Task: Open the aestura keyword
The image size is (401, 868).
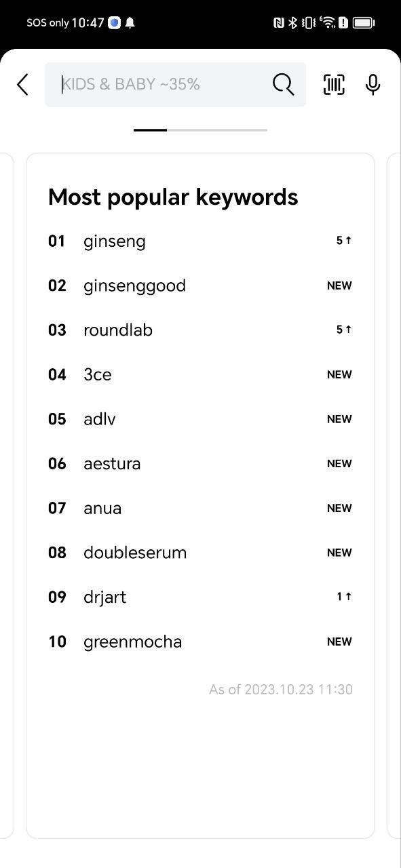Action: (112, 464)
